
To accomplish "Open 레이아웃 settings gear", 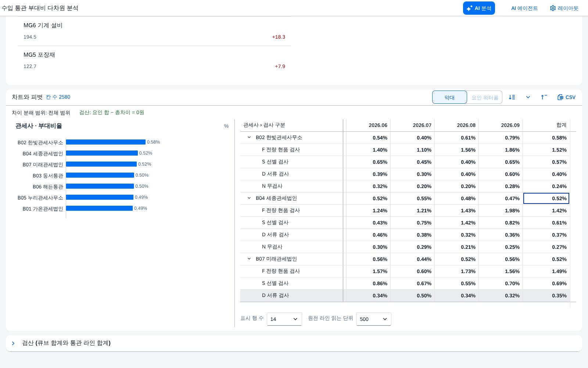I will point(564,8).
